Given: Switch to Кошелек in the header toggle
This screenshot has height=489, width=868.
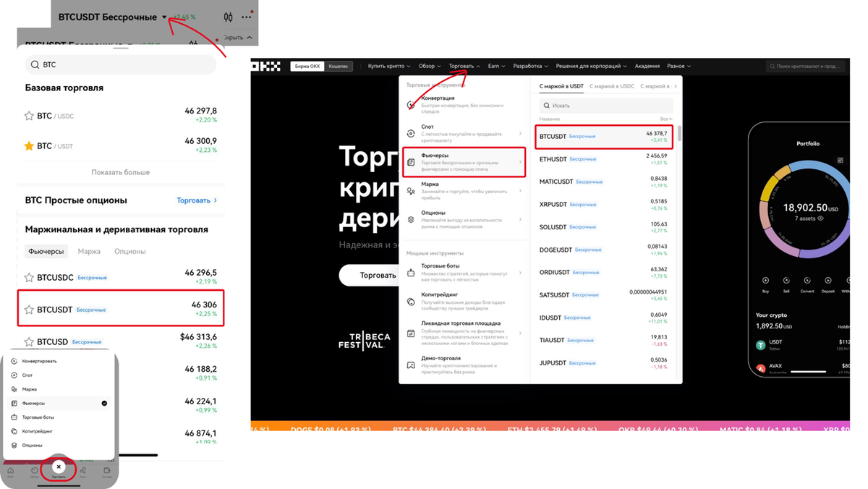Looking at the screenshot, I should tap(339, 66).
